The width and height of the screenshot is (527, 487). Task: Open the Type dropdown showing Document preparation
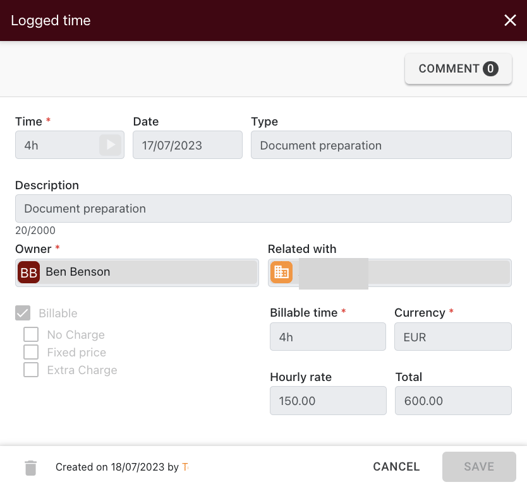(381, 145)
